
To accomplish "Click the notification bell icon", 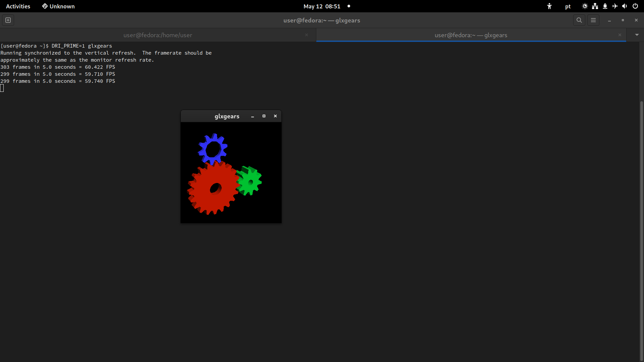I will point(605,6).
